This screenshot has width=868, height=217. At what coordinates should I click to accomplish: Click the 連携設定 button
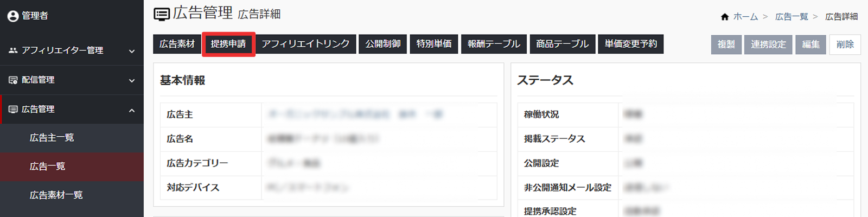(x=768, y=44)
